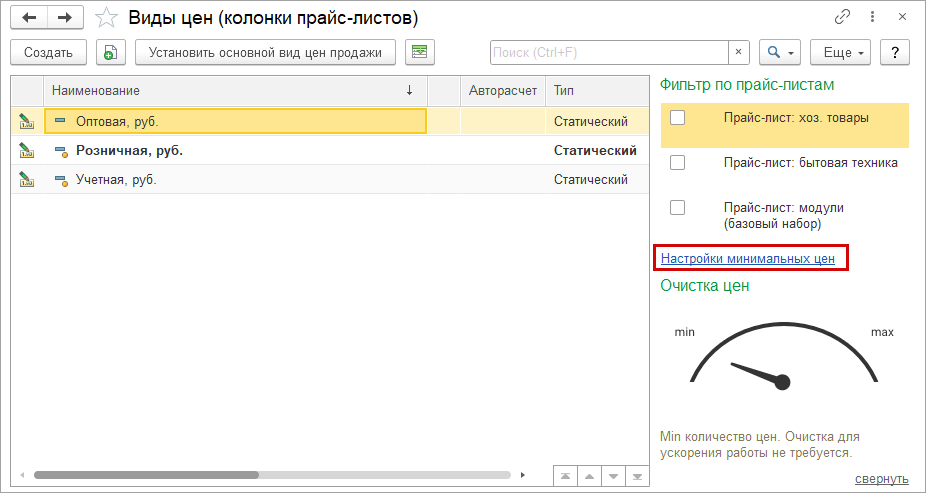The height and width of the screenshot is (493, 926).
Task: Open the vertical three-dot window menu
Action: [875, 18]
